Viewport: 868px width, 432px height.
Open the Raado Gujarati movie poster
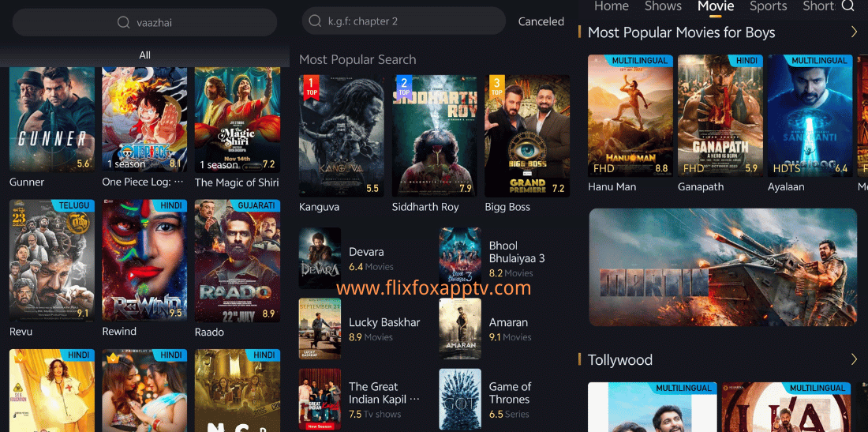point(237,261)
